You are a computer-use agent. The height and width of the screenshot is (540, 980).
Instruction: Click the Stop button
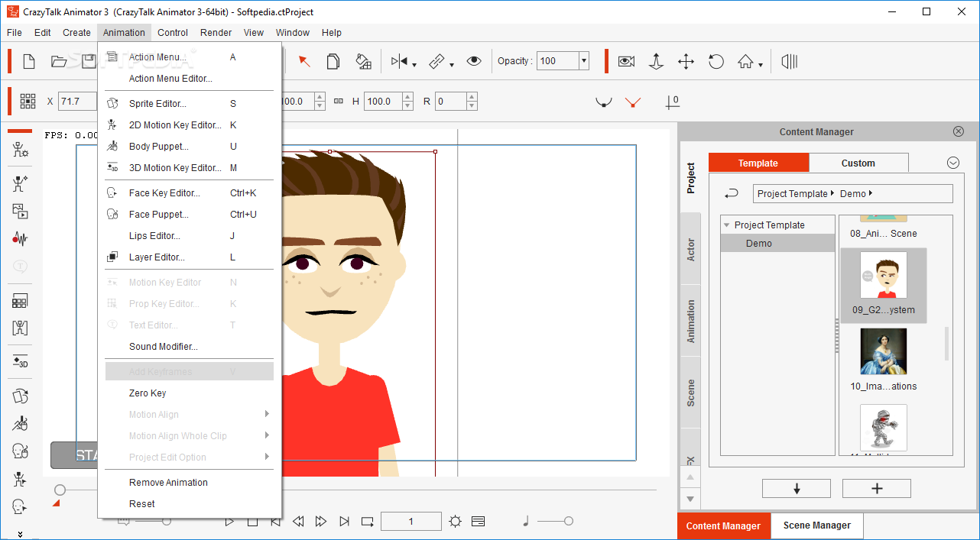coord(252,522)
